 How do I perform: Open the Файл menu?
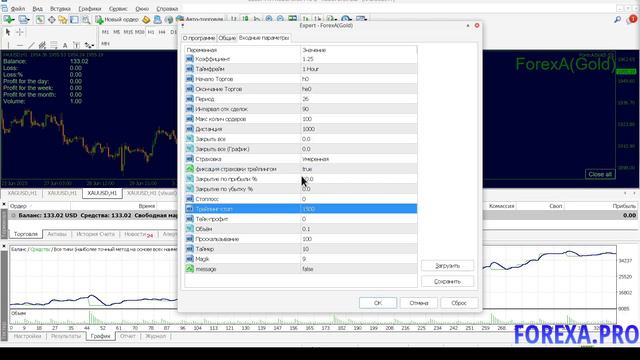pyautogui.click(x=18, y=8)
